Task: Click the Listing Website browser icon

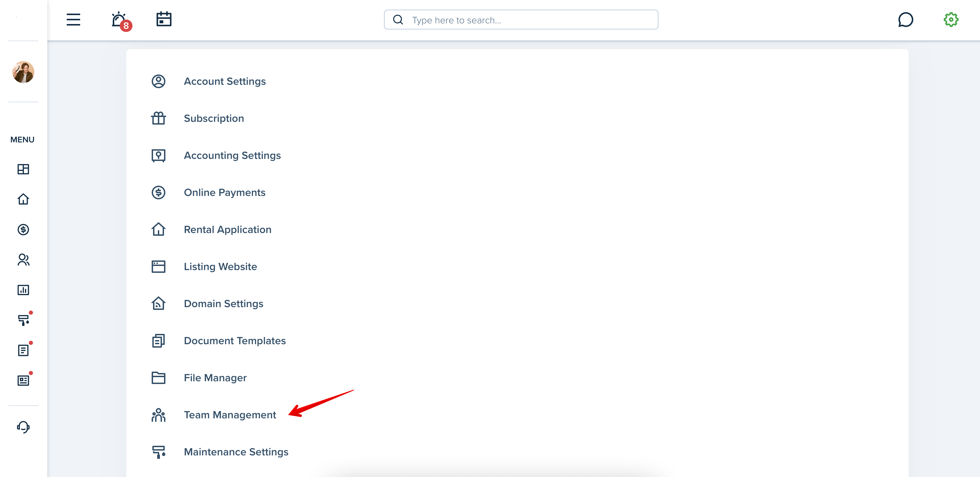Action: pos(158,267)
